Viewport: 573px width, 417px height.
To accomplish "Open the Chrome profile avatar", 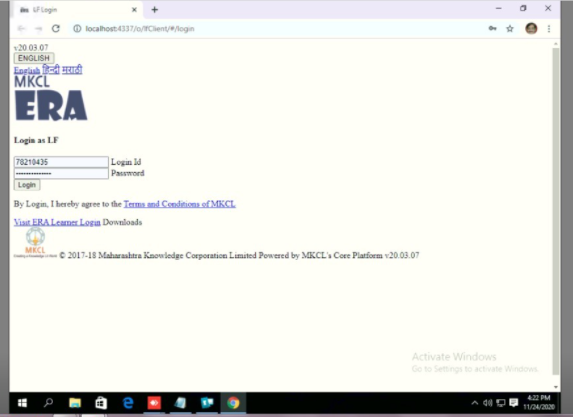I will 531,29.
